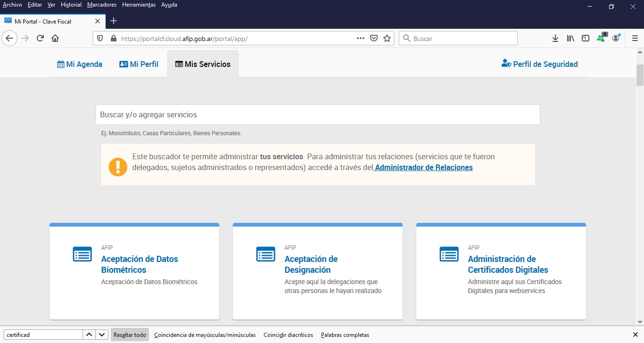
Task: Click the find bar text field
Action: [43, 335]
